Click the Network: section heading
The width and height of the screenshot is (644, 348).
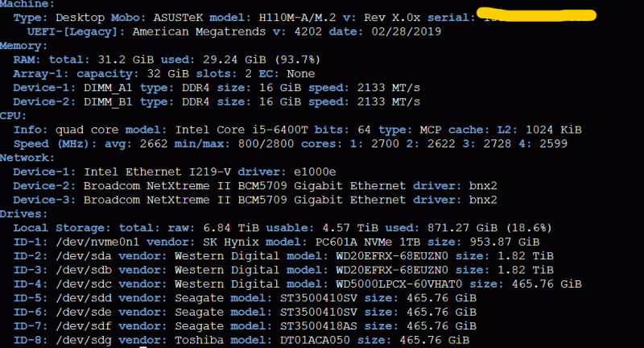[27, 158]
